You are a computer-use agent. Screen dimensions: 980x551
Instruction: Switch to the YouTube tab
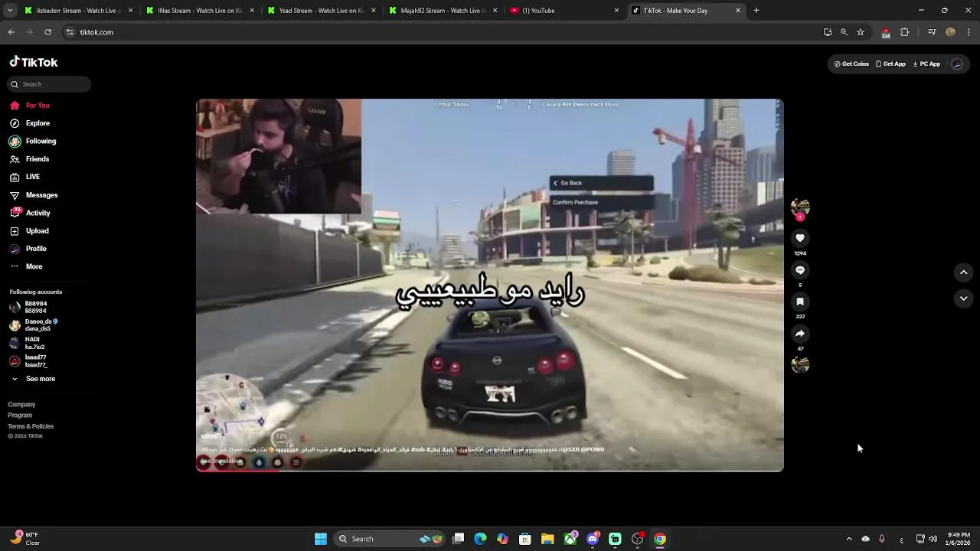click(563, 11)
